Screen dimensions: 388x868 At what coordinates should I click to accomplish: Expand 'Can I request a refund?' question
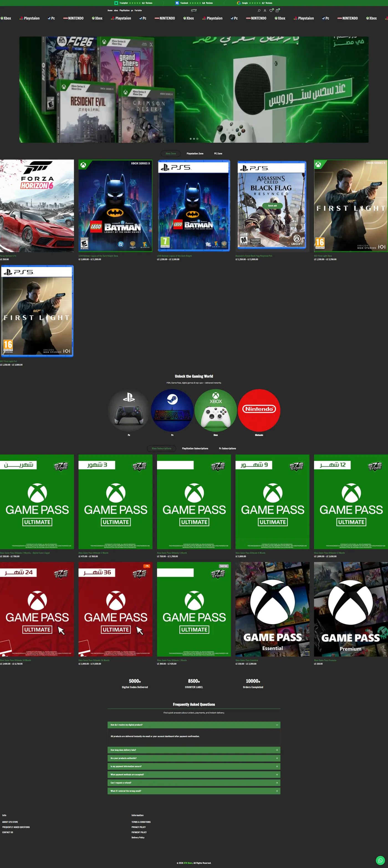click(194, 783)
